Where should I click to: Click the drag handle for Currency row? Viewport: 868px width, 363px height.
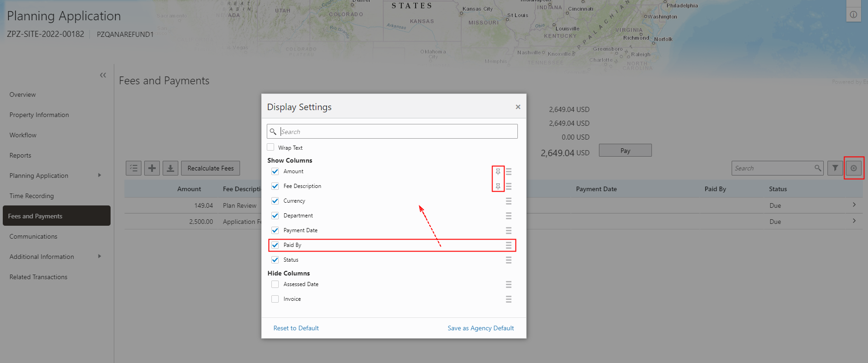(509, 201)
